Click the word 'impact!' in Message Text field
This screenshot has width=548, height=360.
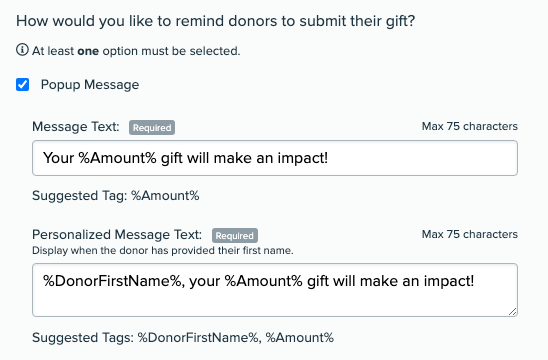coord(303,158)
